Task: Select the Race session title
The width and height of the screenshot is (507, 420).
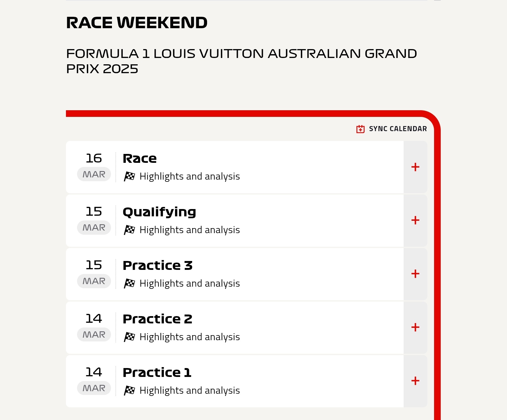Action: click(140, 158)
